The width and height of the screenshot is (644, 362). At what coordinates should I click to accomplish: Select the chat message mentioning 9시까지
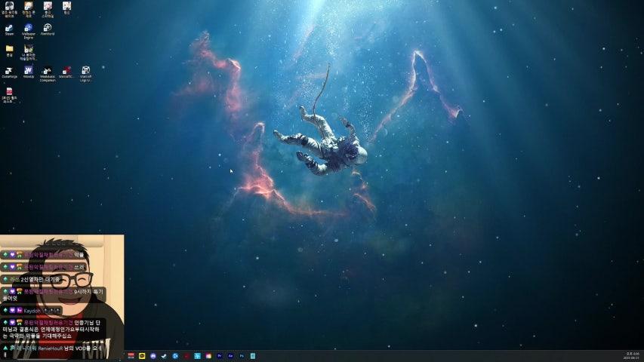[x=54, y=295]
